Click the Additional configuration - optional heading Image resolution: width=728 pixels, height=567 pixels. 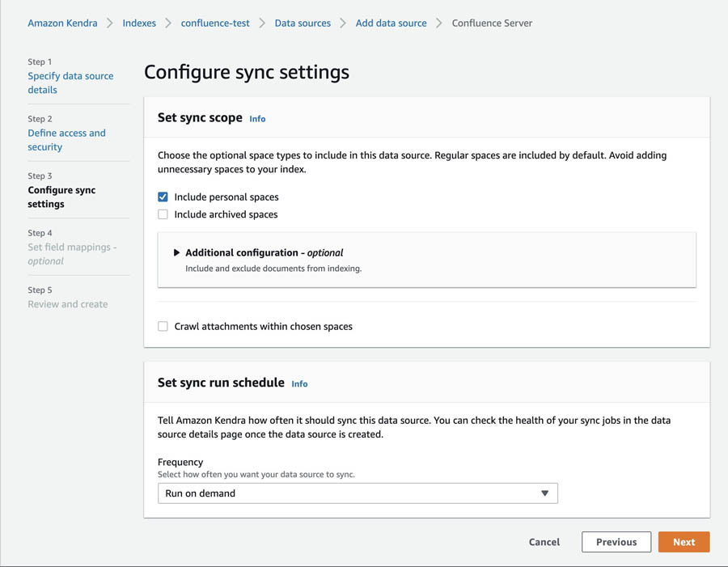pyautogui.click(x=265, y=252)
